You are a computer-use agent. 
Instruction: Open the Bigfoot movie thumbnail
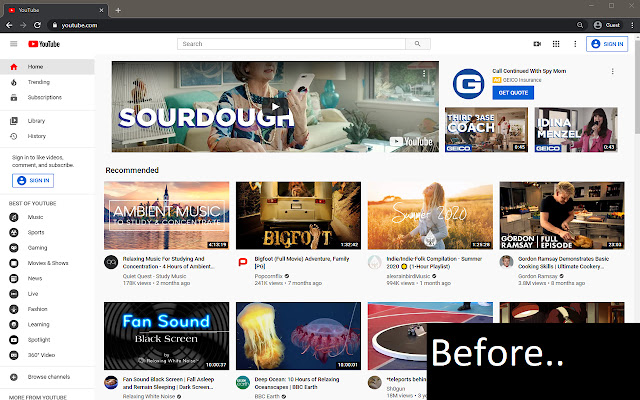[x=298, y=216]
